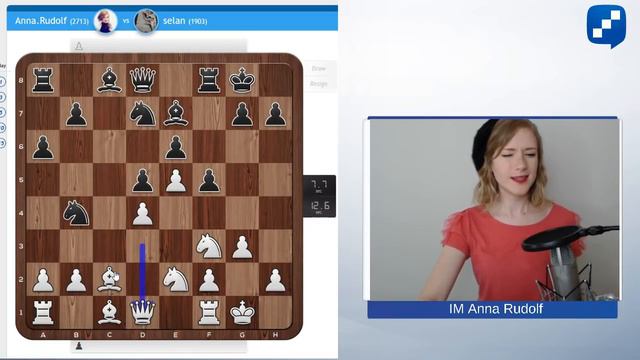Image resolution: width=640 pixels, height=360 pixels.
Task: Click the webcam video of the streamer
Action: 494,210
